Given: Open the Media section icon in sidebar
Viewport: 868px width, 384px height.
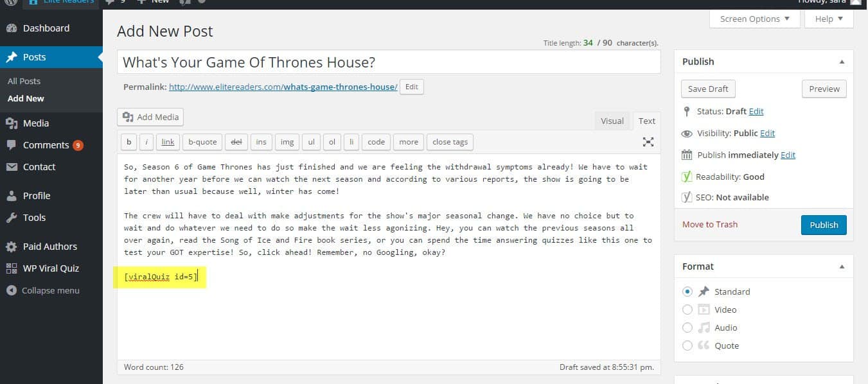Looking at the screenshot, I should click(12, 123).
